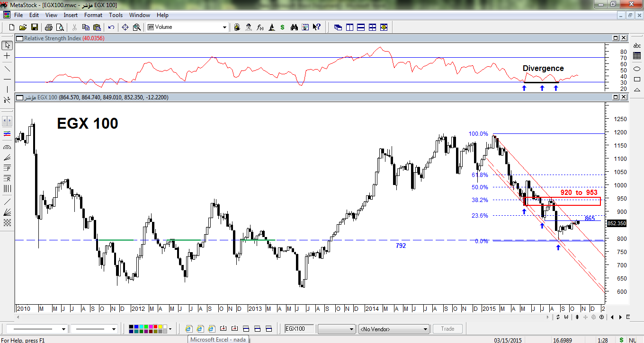The height and width of the screenshot is (343, 644).
Task: Maximize the Relative Strength Index pane
Action: click(x=616, y=38)
